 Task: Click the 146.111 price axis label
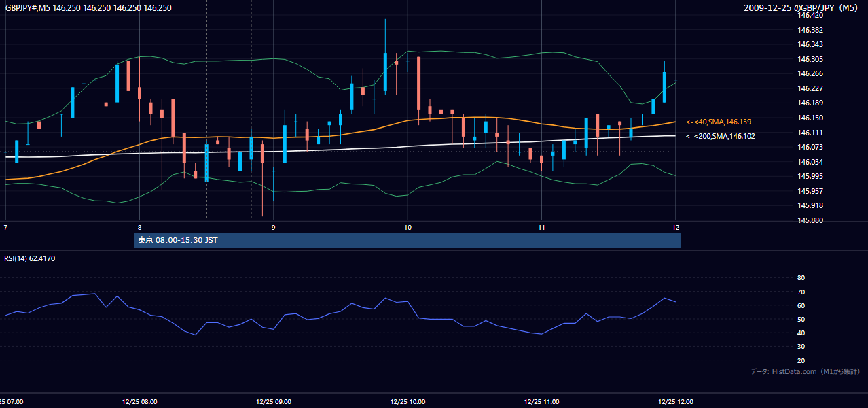(810, 133)
